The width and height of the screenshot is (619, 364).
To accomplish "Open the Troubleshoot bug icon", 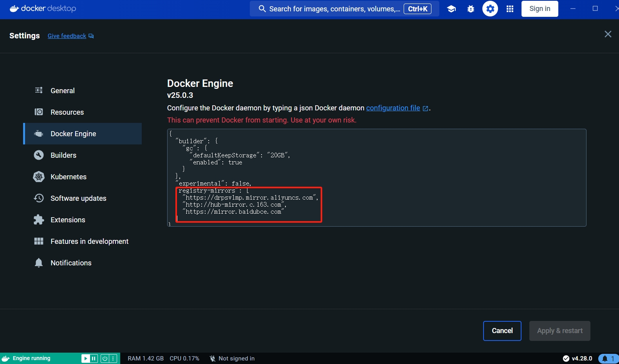I will pyautogui.click(x=471, y=9).
